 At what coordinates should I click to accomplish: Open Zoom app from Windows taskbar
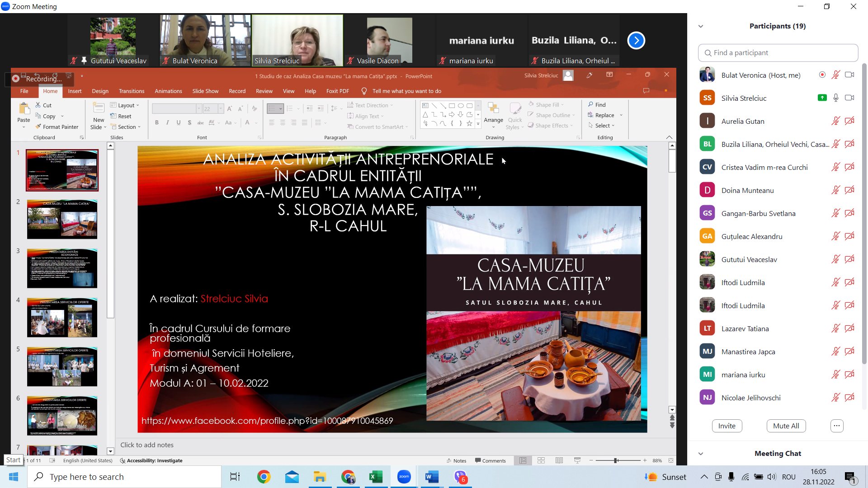click(404, 477)
